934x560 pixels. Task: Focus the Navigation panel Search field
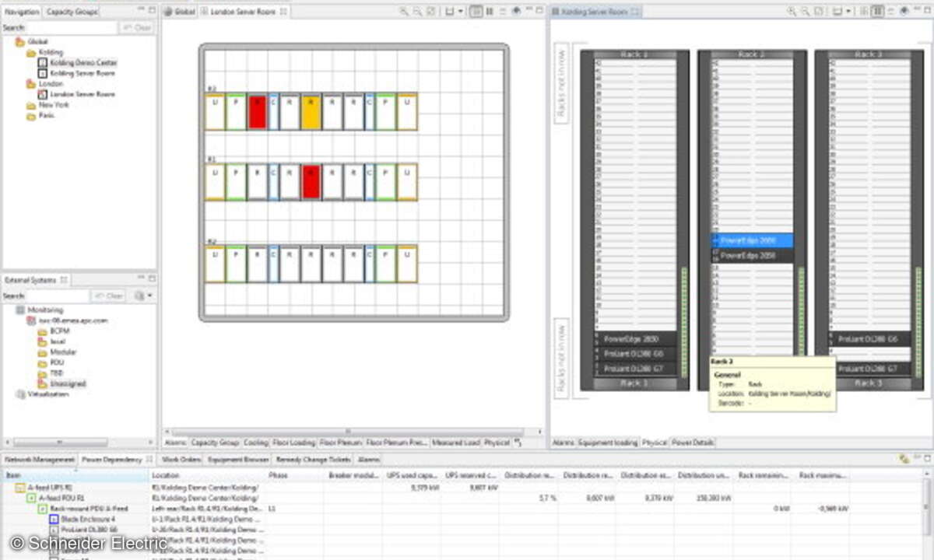(x=72, y=27)
